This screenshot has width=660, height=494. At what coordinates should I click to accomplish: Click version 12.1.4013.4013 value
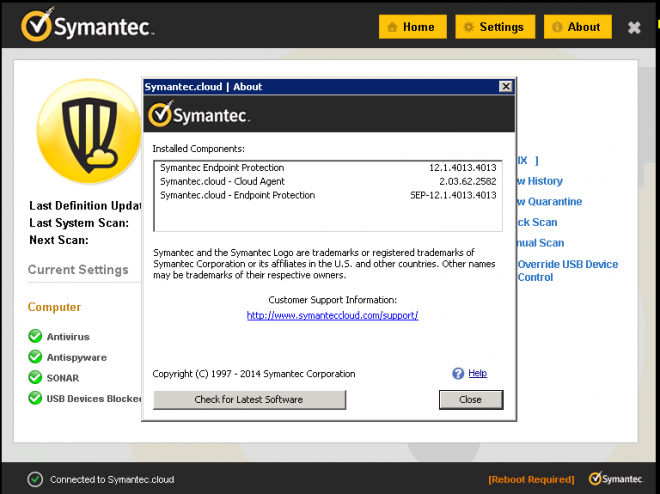tap(463, 168)
